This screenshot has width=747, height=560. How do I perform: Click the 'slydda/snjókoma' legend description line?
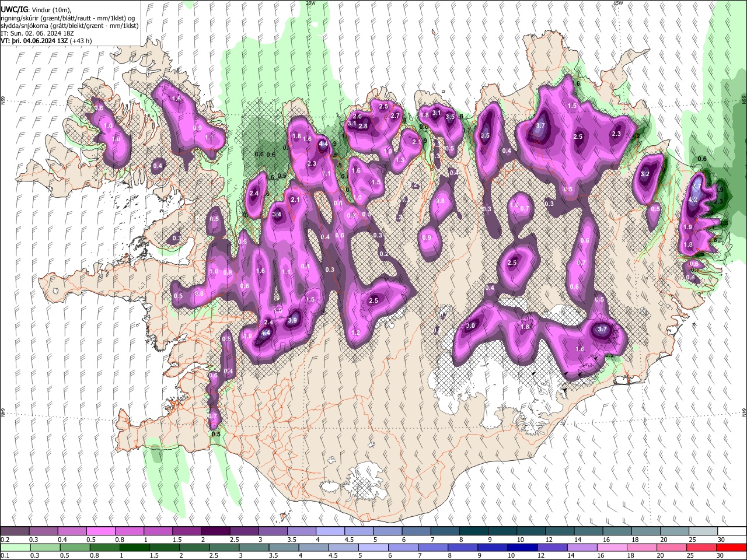(69, 26)
